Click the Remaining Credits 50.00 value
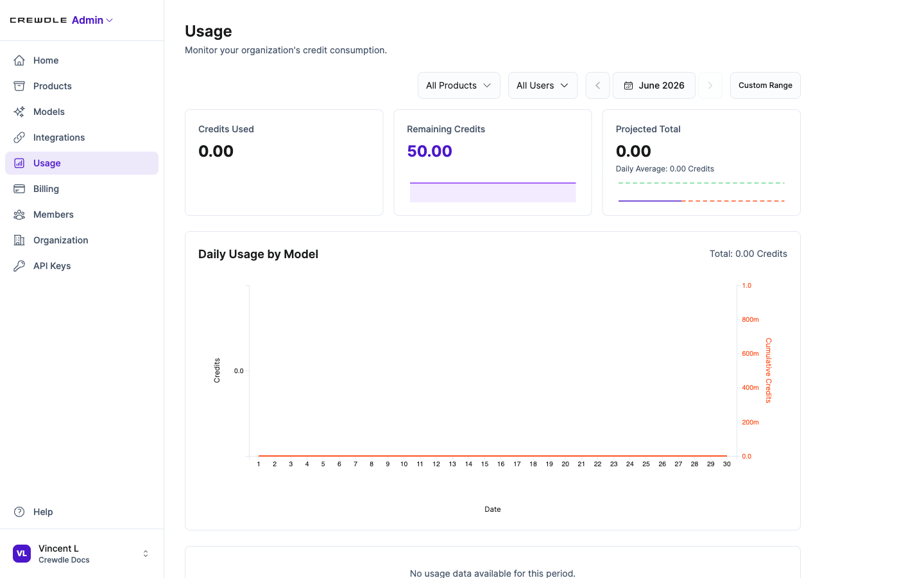This screenshot has height=578, width=924. point(430,152)
